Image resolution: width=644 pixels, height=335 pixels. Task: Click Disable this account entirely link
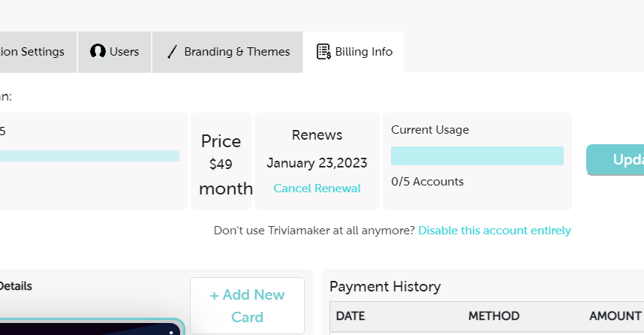pyautogui.click(x=495, y=231)
